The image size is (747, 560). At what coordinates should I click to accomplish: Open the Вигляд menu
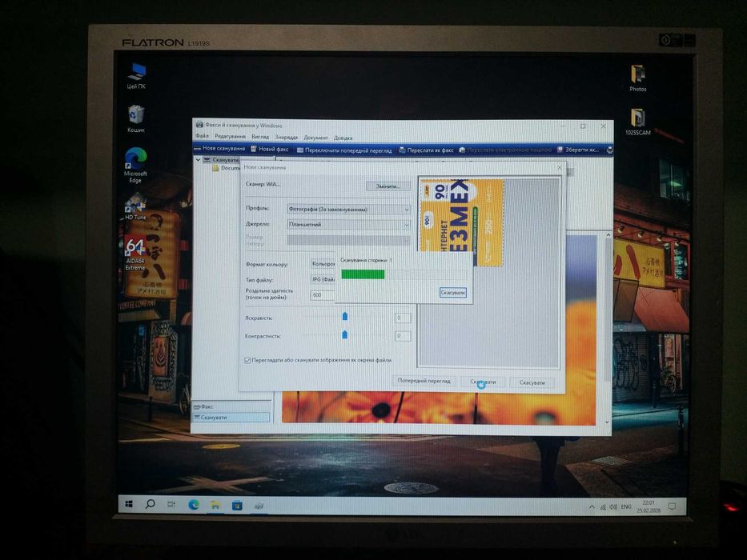(260, 137)
